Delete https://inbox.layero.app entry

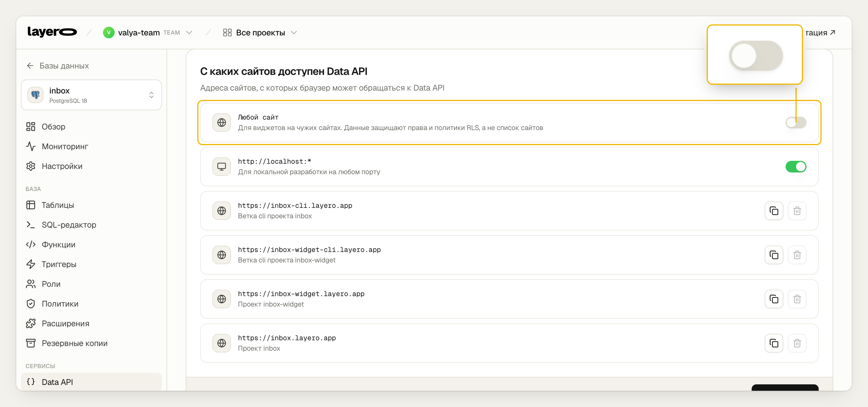pos(797,343)
